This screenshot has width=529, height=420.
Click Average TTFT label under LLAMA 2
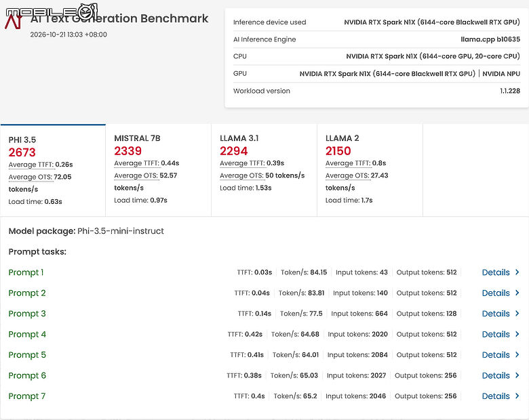pyautogui.click(x=348, y=163)
